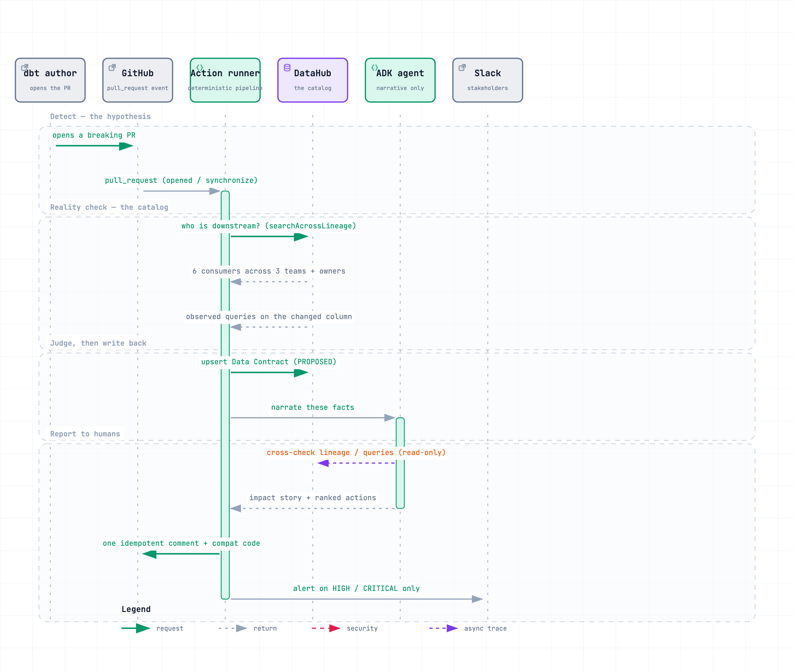Select the Slack participant title

(487, 73)
